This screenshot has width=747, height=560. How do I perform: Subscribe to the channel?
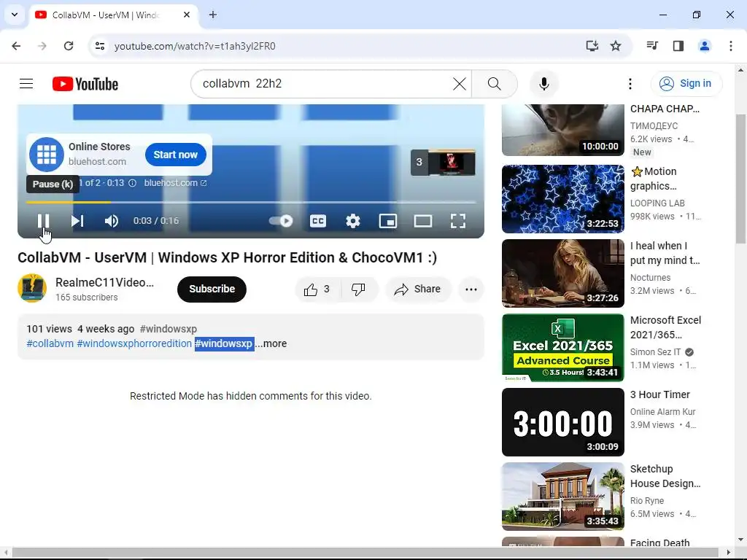coord(212,289)
